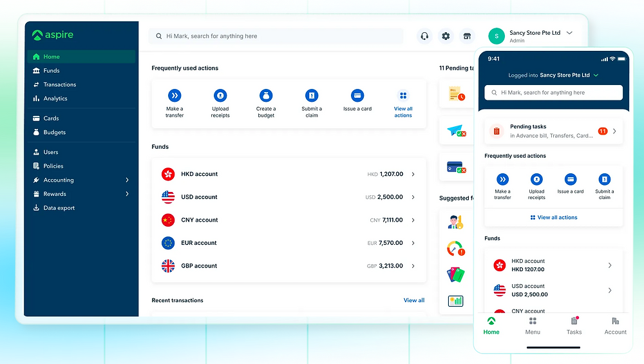Click the desktop Hong Kong flag icon
644x364 pixels.
(168, 174)
